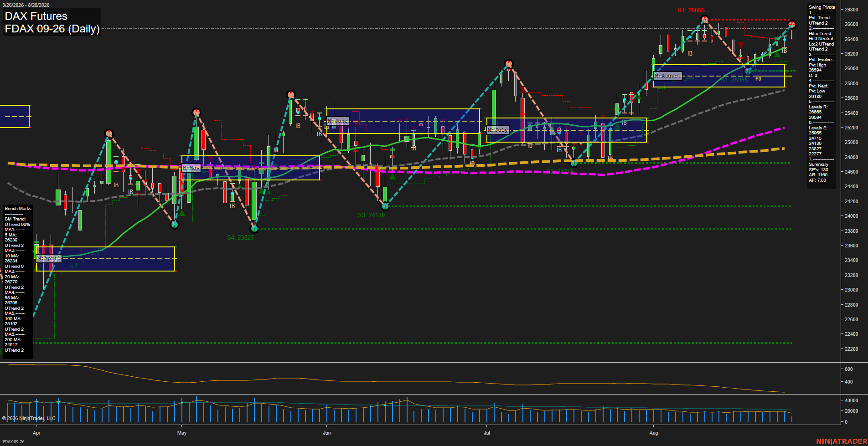Click the Swing Pivots panel heading

[x=822, y=7]
